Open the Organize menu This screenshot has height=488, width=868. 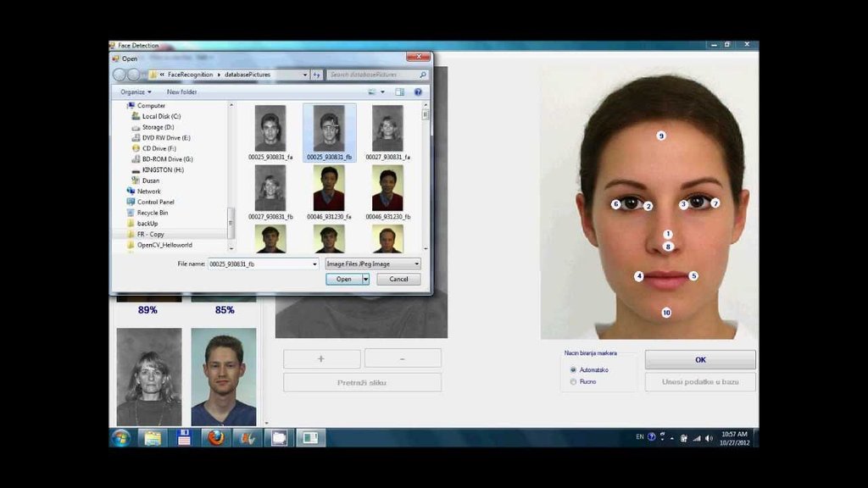[136, 91]
